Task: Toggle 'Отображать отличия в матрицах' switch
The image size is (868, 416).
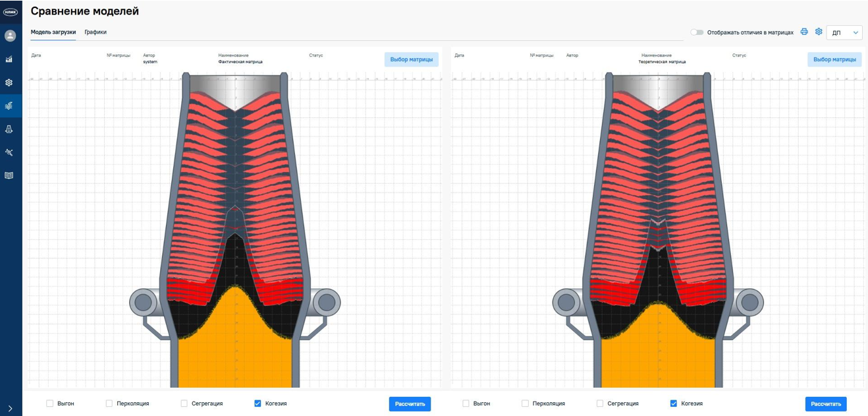Action: point(697,32)
